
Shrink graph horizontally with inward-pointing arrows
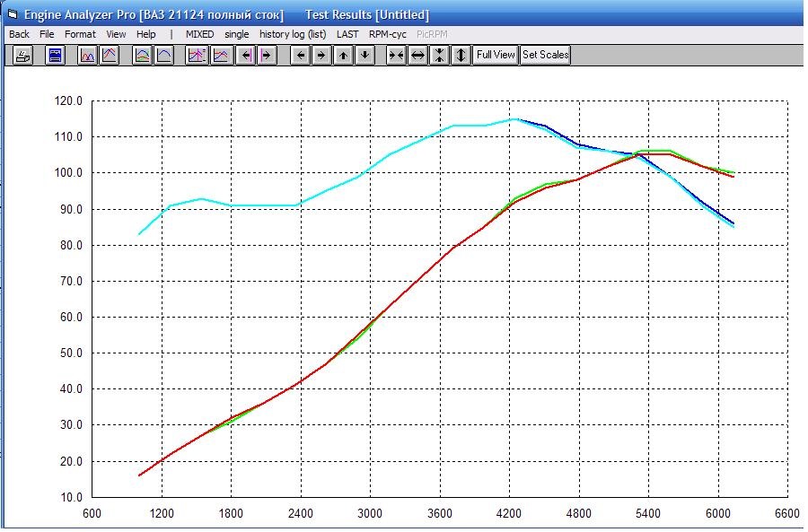[x=396, y=55]
